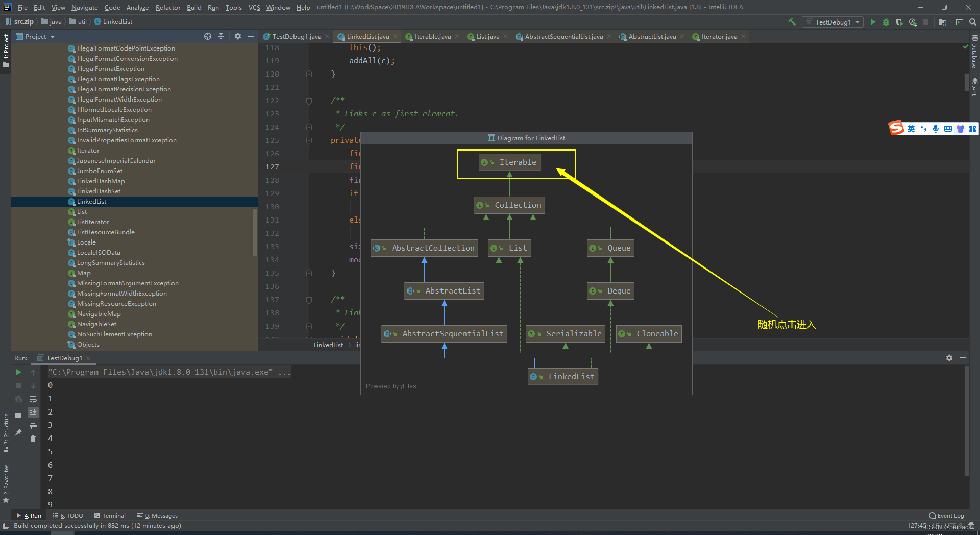The width and height of the screenshot is (980, 535).
Task: Open the Database tool window
Action: coord(974,52)
